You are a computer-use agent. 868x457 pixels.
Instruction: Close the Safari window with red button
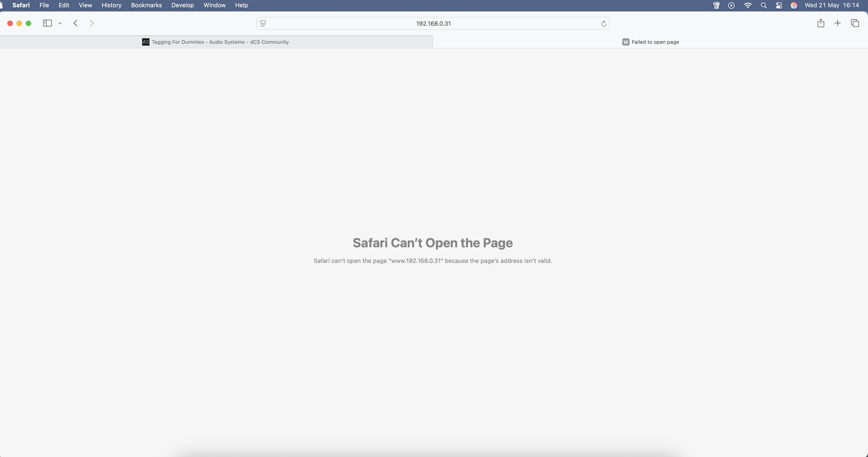point(10,23)
